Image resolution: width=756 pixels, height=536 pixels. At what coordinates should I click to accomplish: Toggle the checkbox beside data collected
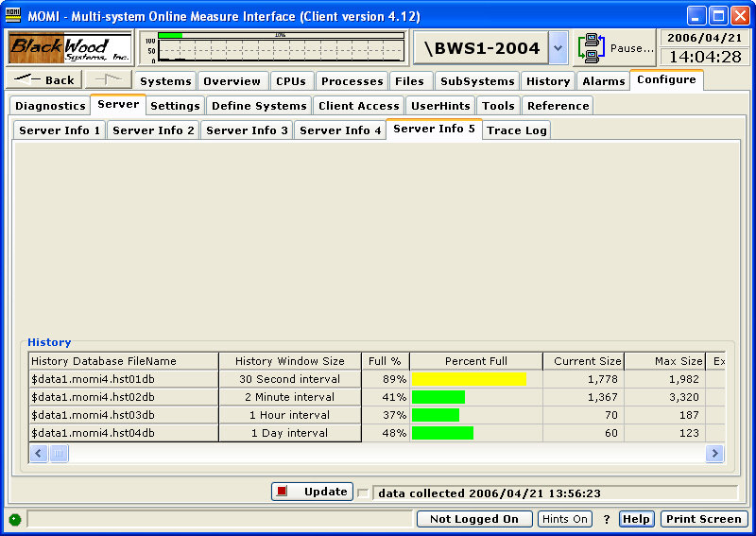(x=364, y=493)
